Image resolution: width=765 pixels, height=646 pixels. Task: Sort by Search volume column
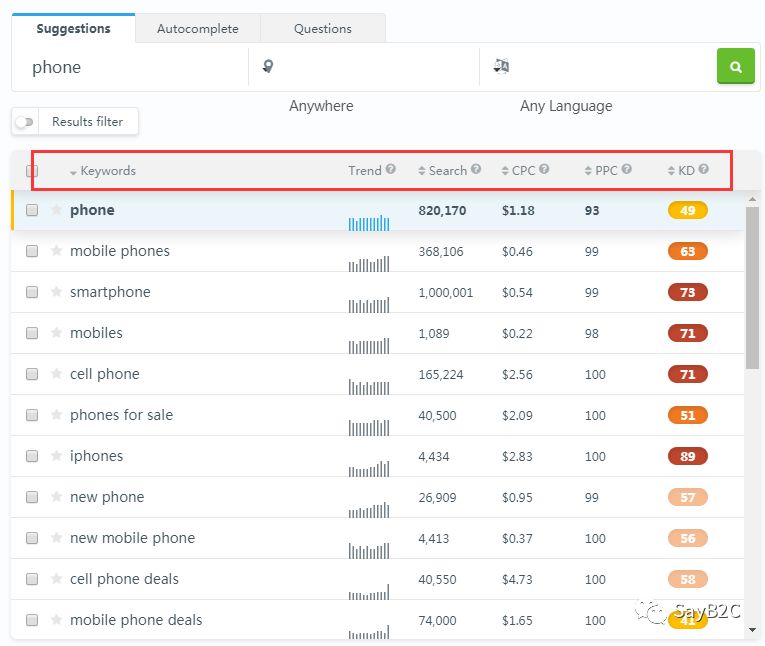tap(446, 171)
